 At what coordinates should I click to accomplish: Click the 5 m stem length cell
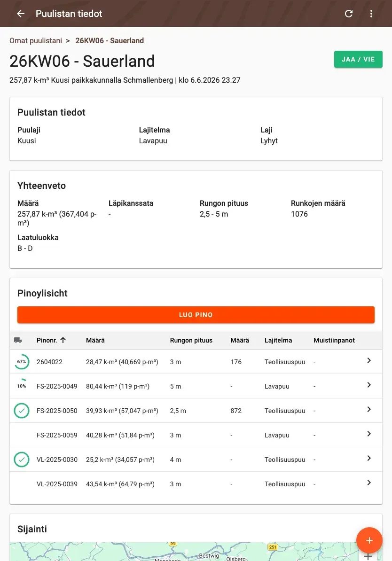[175, 386]
